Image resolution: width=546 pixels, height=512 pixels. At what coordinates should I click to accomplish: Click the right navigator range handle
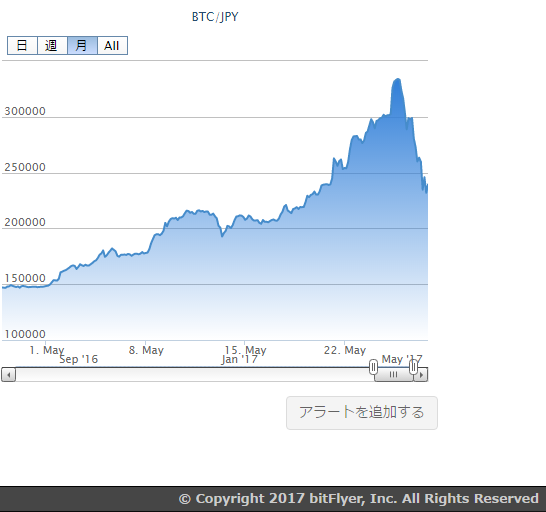413,367
